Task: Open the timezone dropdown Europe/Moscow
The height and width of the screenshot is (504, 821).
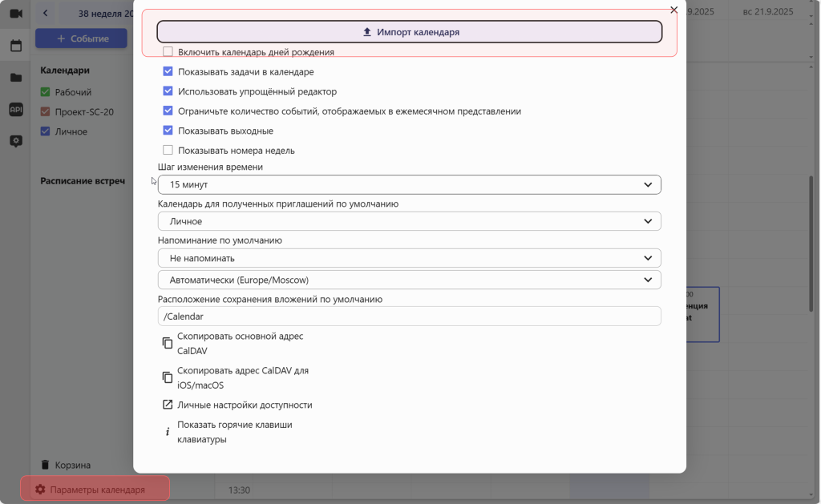Action: 409,280
